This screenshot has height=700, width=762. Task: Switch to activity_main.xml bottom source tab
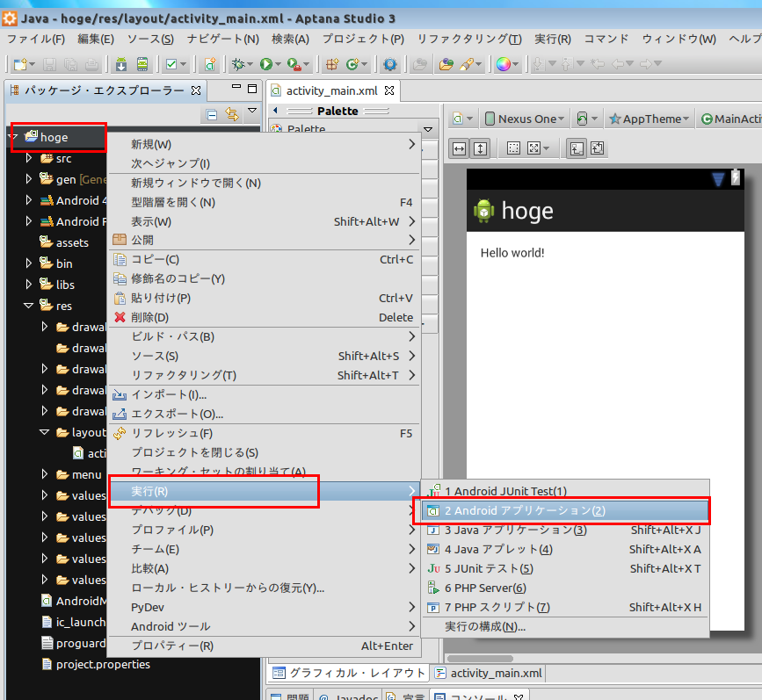coord(489,673)
